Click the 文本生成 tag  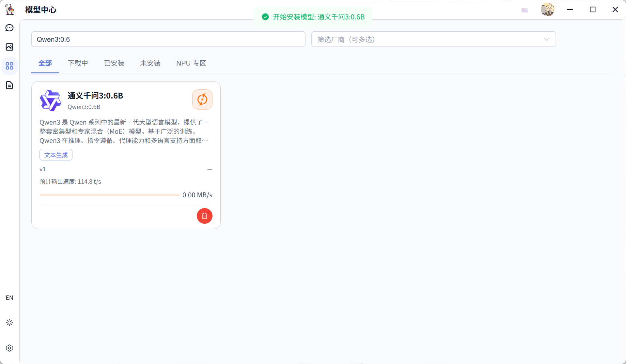[x=56, y=155]
